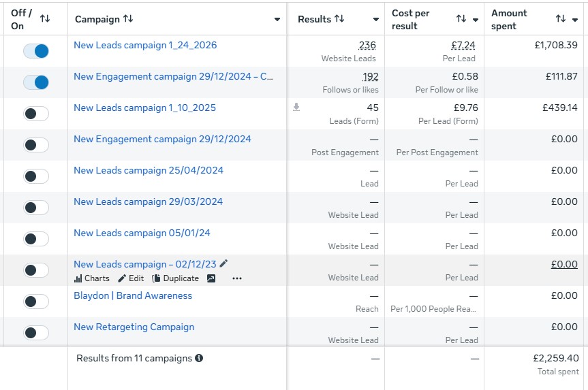Enable the New Retargeting Campaign toggle
Image resolution: width=588 pixels, height=390 pixels.
pyautogui.click(x=36, y=333)
